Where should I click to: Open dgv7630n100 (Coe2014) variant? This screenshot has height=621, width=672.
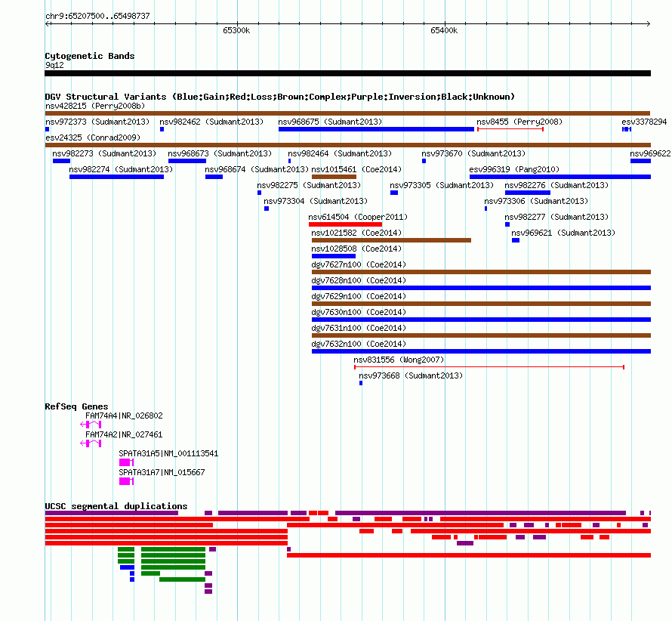481,320
